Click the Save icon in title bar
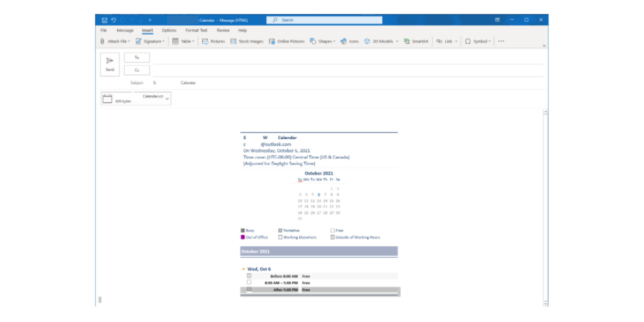Viewport: 644px width, 322px height. [x=104, y=20]
